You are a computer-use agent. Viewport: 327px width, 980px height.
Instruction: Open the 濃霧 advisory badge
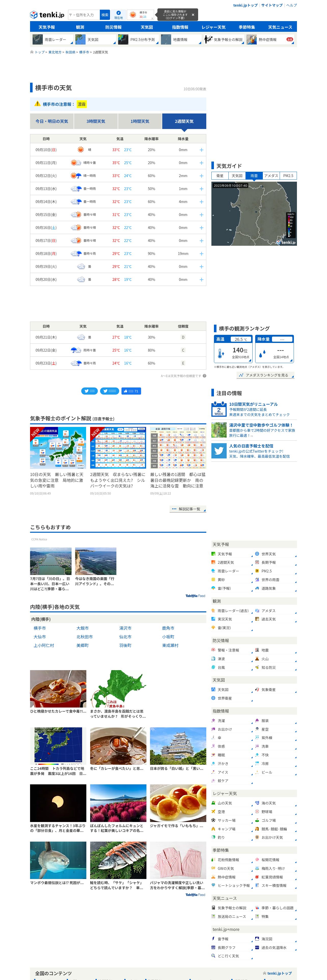[81, 104]
